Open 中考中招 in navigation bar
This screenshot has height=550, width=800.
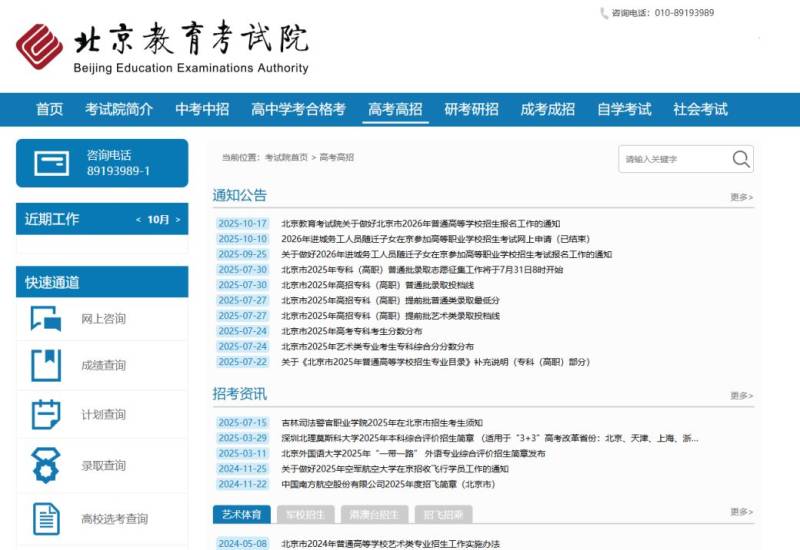click(202, 109)
